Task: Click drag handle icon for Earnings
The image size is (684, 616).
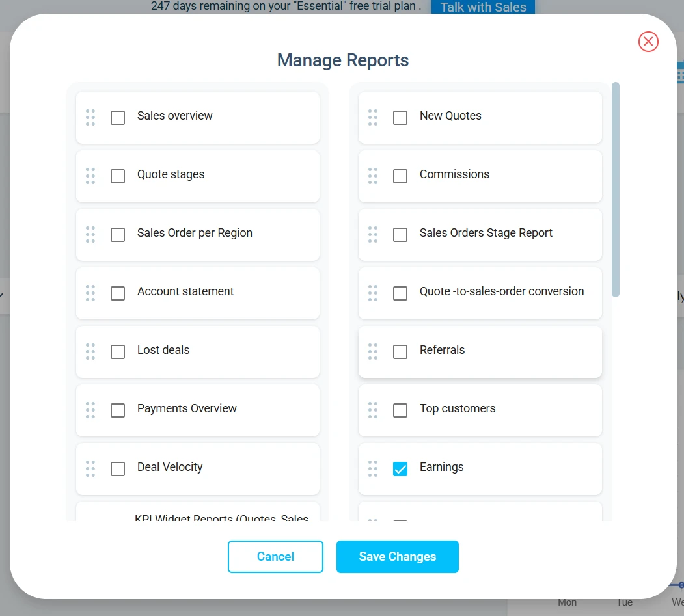Action: click(x=373, y=468)
